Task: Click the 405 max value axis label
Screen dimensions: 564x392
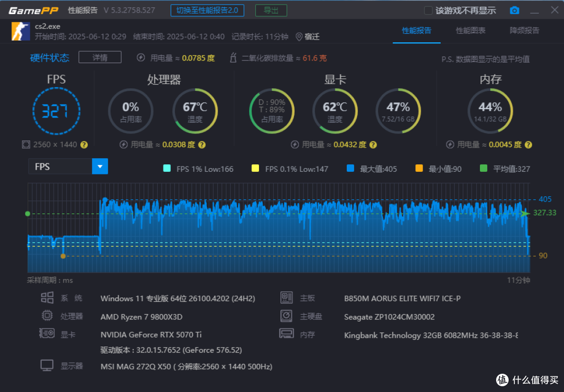Action: coord(545,199)
